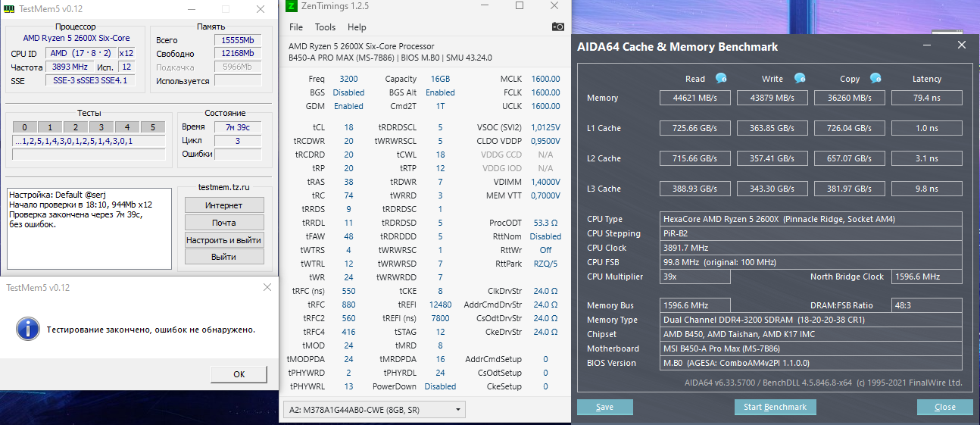980x425 pixels.
Task: Click the TestMem5 log text area
Action: 89,229
